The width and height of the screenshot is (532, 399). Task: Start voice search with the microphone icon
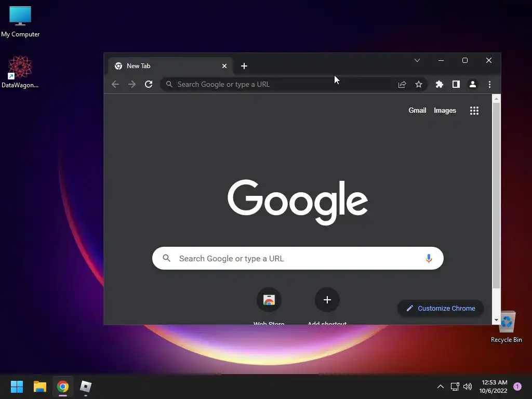point(429,258)
